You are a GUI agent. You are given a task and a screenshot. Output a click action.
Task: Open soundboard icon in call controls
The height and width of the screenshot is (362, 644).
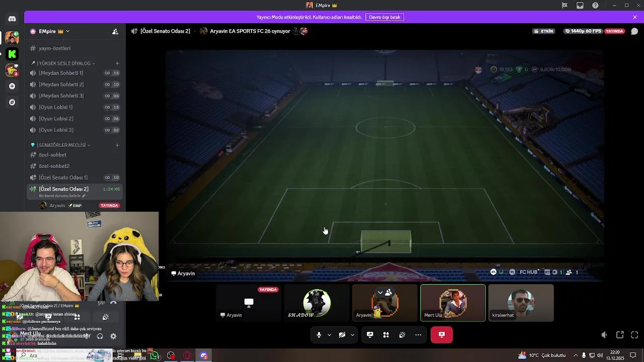pyautogui.click(x=402, y=335)
